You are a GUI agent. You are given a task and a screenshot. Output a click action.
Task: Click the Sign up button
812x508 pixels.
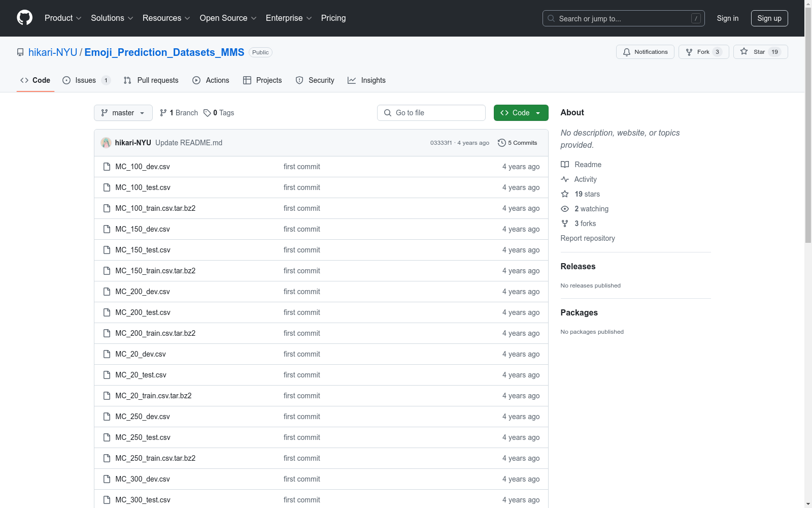point(769,18)
